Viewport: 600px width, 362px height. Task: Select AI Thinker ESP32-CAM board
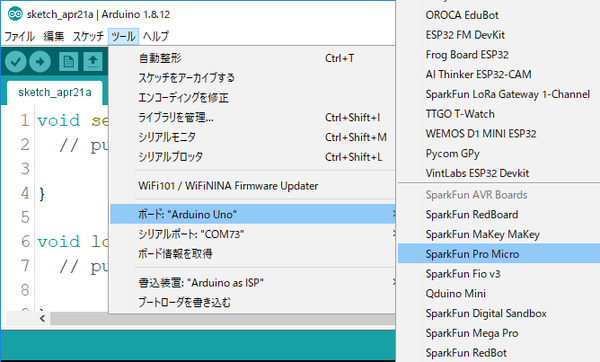pyautogui.click(x=499, y=75)
